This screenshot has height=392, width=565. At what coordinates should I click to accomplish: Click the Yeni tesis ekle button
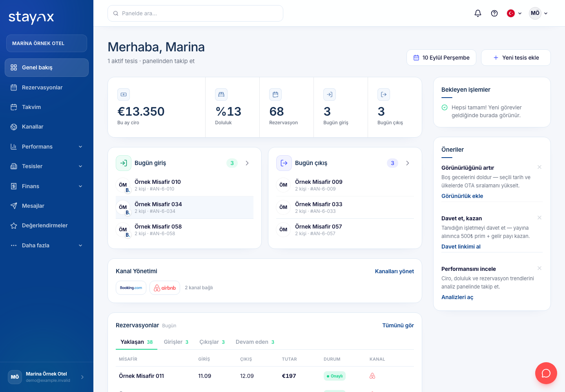coord(516,58)
